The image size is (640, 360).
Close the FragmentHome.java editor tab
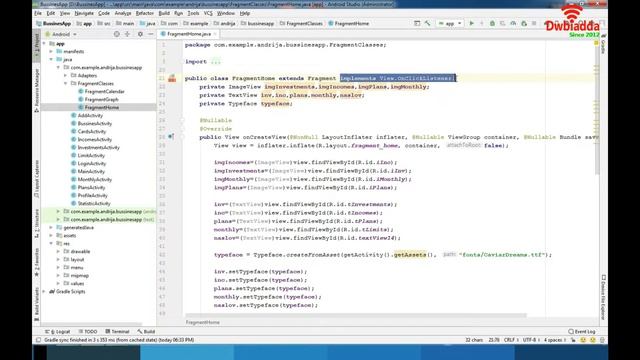coord(215,34)
